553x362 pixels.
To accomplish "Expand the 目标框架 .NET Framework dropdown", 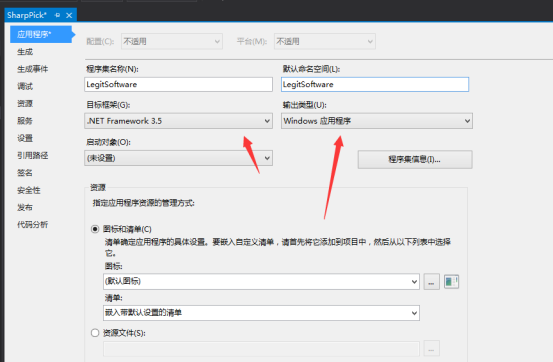I will [178, 121].
